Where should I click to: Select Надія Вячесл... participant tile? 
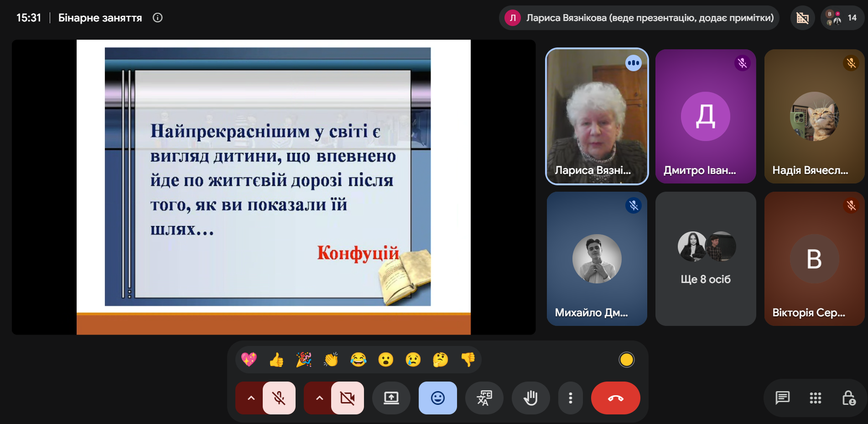(815, 116)
